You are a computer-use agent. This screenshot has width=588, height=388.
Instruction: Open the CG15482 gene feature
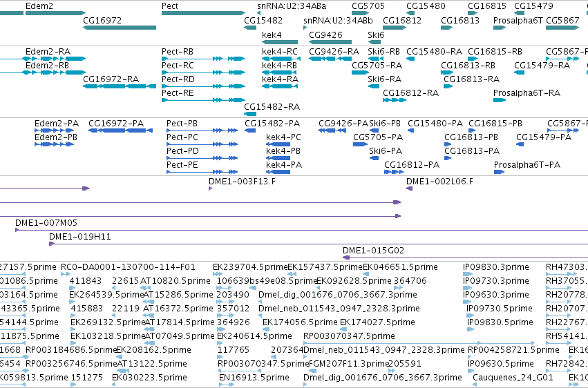click(x=250, y=28)
